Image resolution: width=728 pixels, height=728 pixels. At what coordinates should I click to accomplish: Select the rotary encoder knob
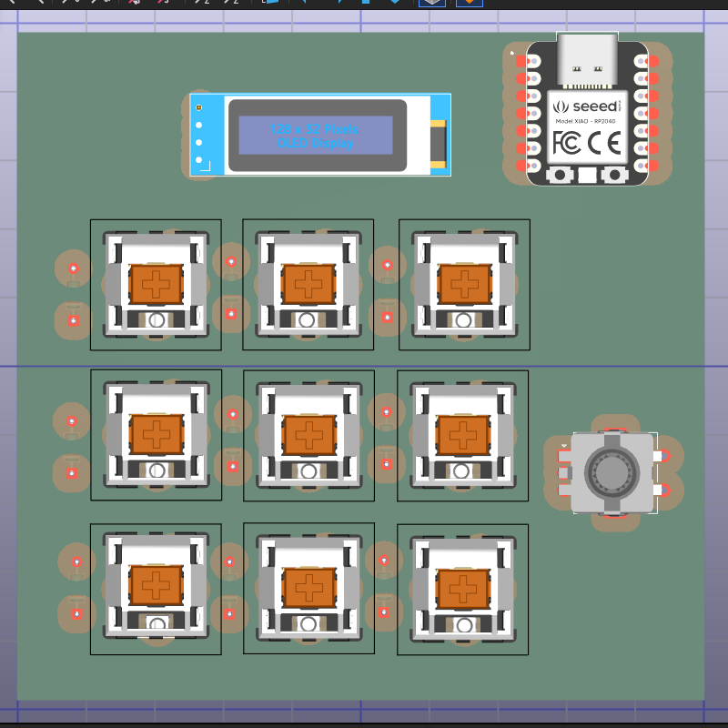(x=612, y=472)
